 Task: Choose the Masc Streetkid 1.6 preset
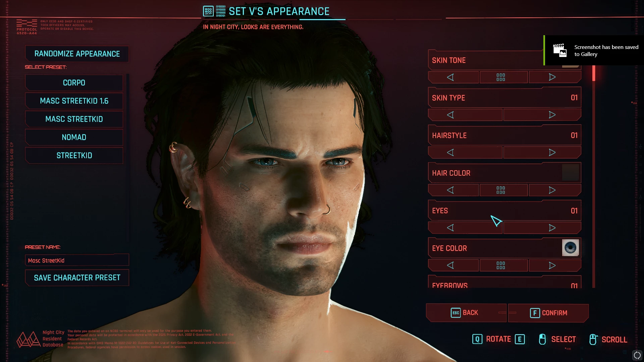click(x=74, y=101)
